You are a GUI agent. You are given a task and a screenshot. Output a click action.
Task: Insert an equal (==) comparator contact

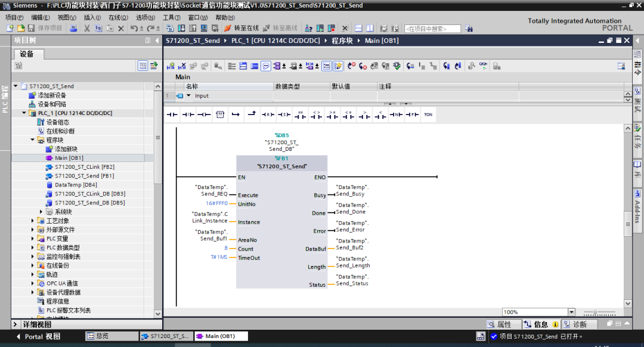coord(300,114)
